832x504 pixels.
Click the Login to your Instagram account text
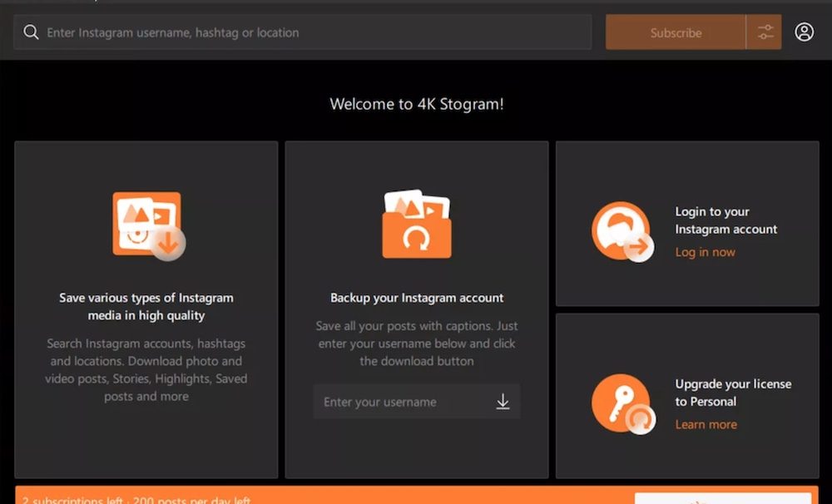pos(726,220)
